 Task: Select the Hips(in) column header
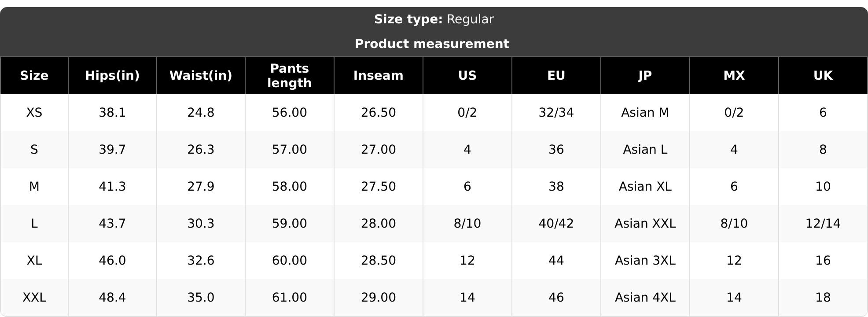pos(112,76)
